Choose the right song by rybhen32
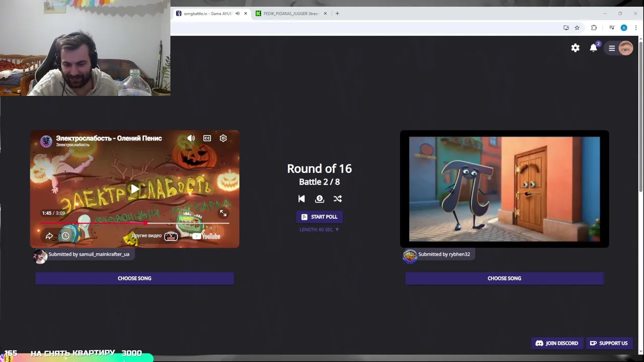Viewport: 644px width, 362px height. click(x=504, y=278)
